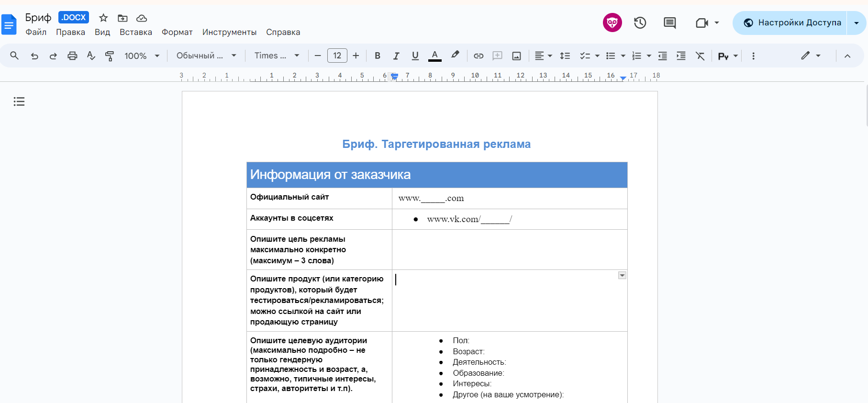Decrease the paragraph indent
The height and width of the screenshot is (403, 868).
pyautogui.click(x=663, y=56)
